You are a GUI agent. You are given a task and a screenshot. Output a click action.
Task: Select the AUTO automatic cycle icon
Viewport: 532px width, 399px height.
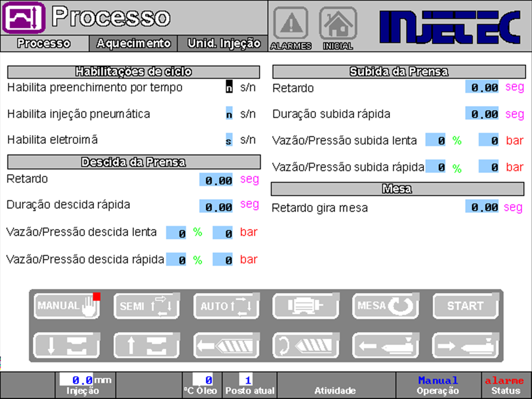(226, 306)
